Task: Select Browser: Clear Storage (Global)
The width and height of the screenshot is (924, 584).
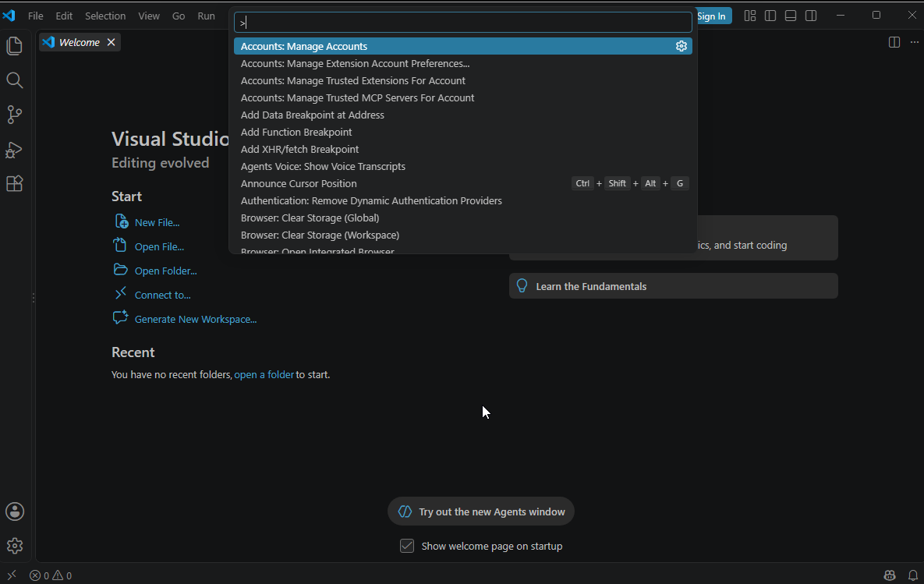Action: [x=463, y=218]
